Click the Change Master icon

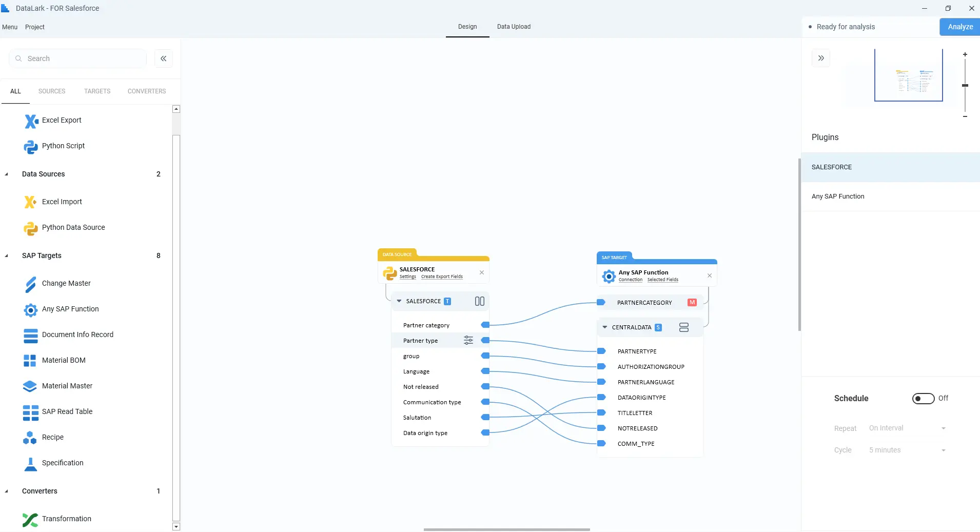click(31, 284)
